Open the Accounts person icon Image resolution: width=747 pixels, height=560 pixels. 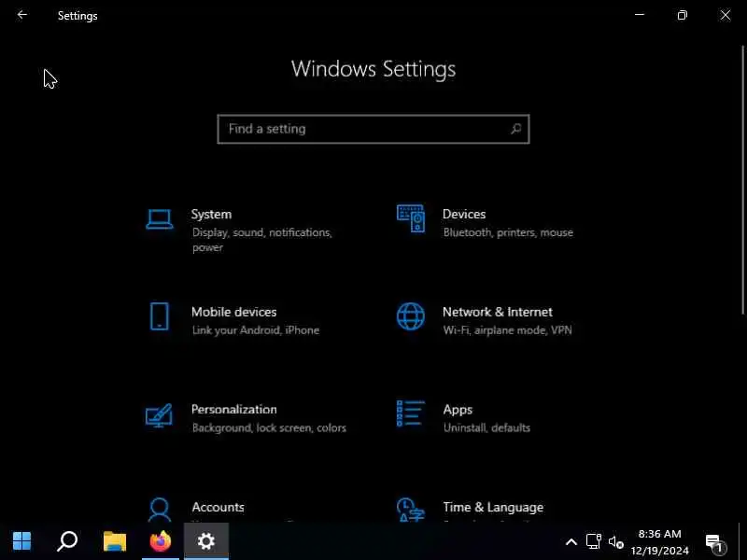click(159, 510)
